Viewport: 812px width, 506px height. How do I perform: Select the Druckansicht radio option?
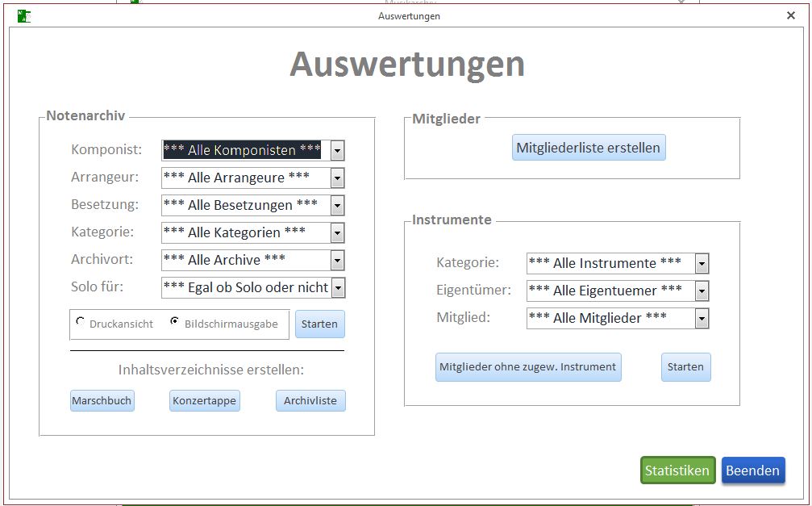coord(80,322)
